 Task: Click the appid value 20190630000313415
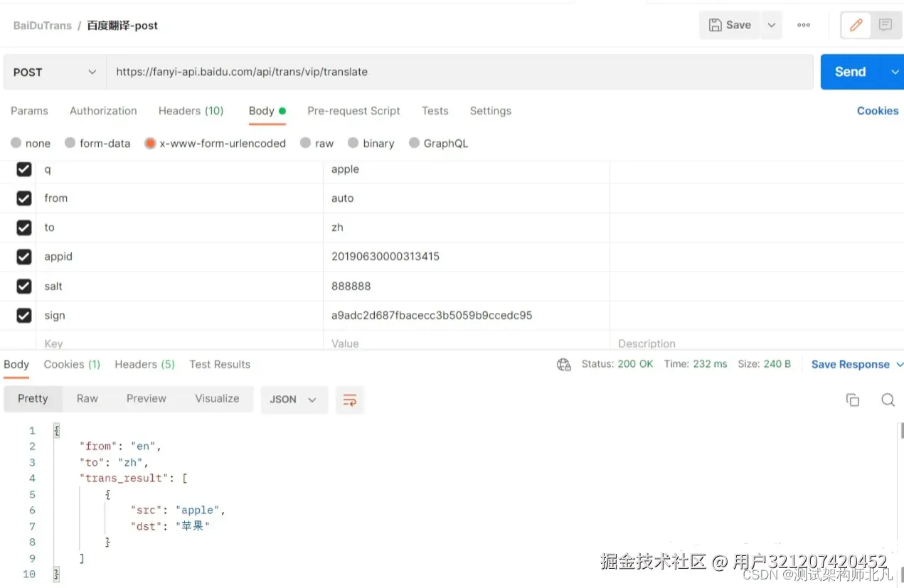pos(385,257)
